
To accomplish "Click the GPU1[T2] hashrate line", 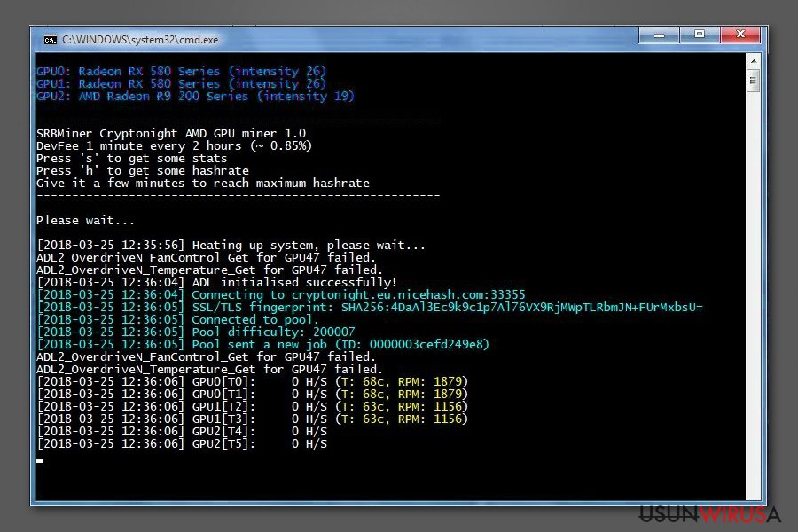I will 252,406.
